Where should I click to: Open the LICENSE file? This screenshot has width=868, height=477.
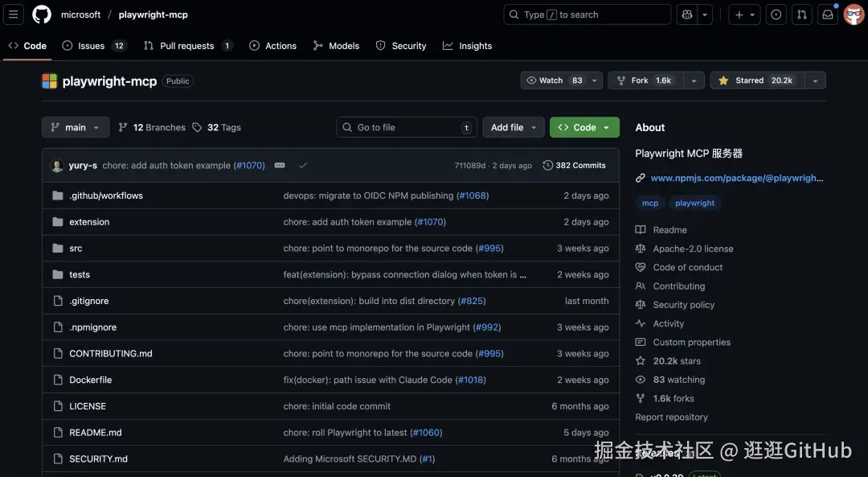click(88, 406)
